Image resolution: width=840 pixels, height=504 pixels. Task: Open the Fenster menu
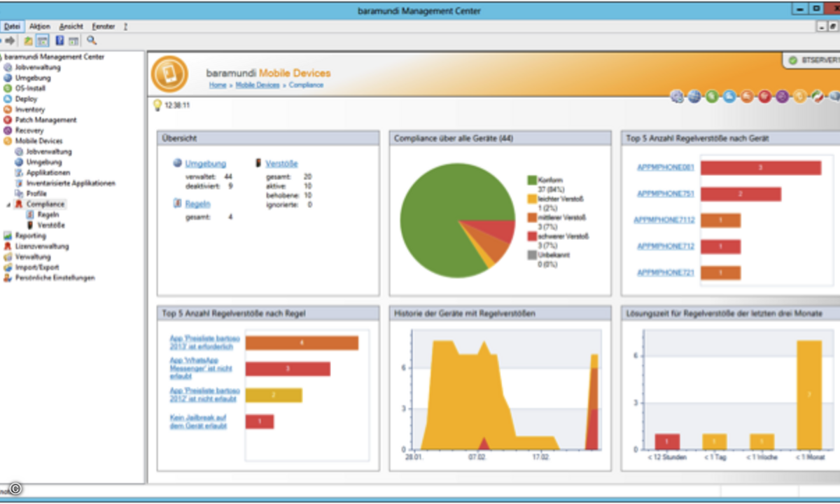click(x=104, y=26)
